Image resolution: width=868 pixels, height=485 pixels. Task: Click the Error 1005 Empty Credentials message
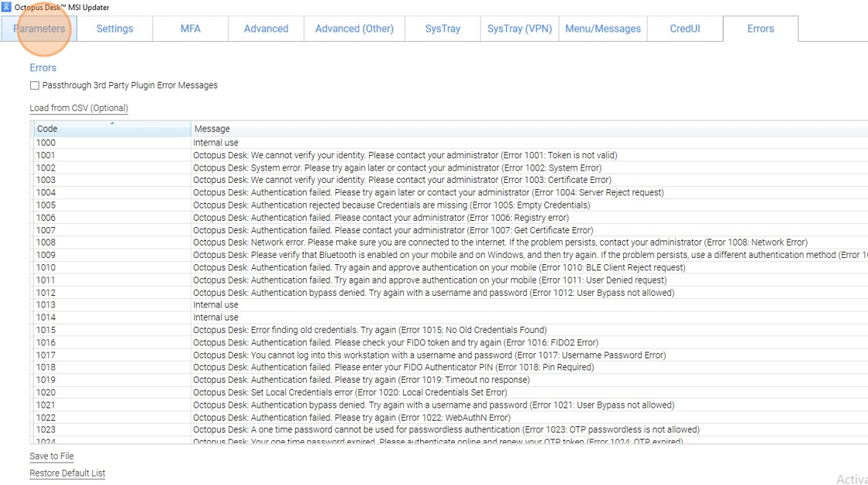point(392,205)
